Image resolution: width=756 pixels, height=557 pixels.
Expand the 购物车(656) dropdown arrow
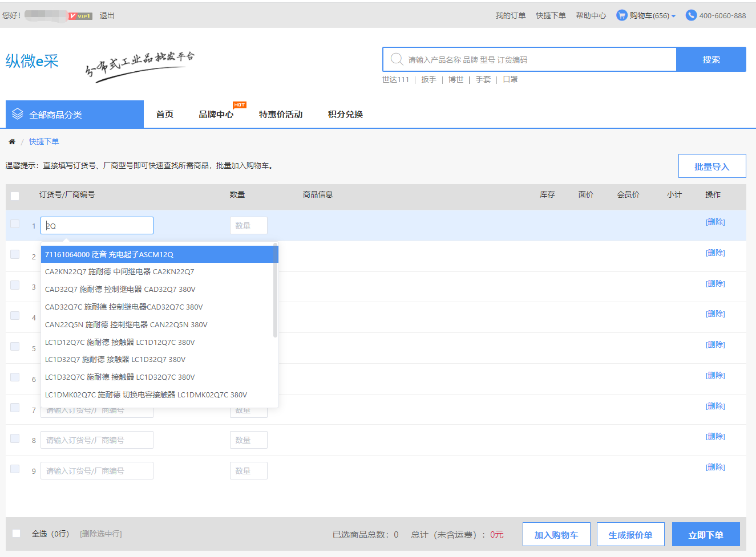pyautogui.click(x=673, y=16)
